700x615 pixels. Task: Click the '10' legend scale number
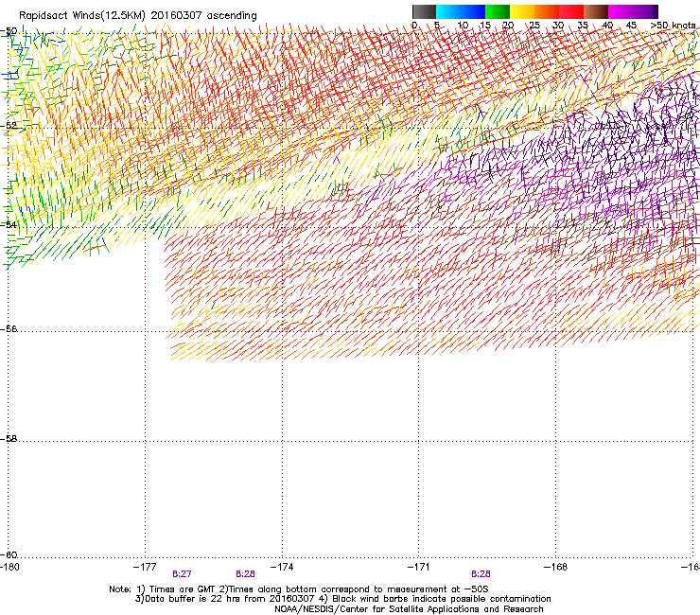463,25
